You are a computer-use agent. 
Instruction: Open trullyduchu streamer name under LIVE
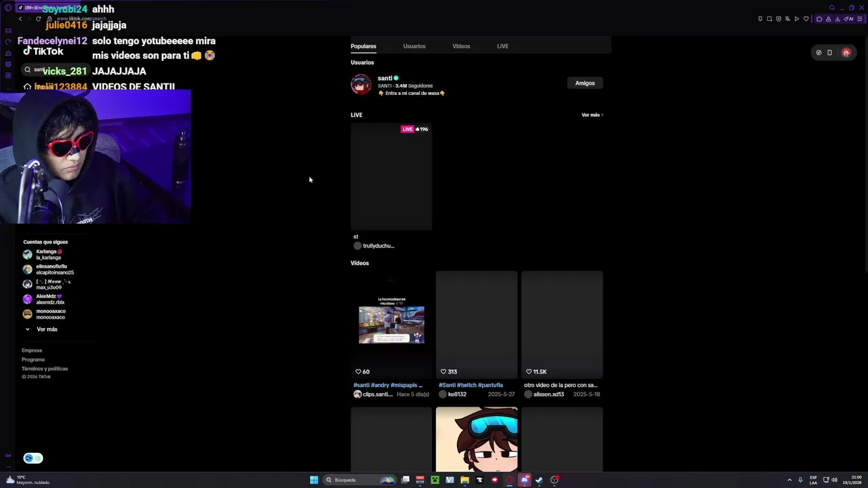coord(378,246)
